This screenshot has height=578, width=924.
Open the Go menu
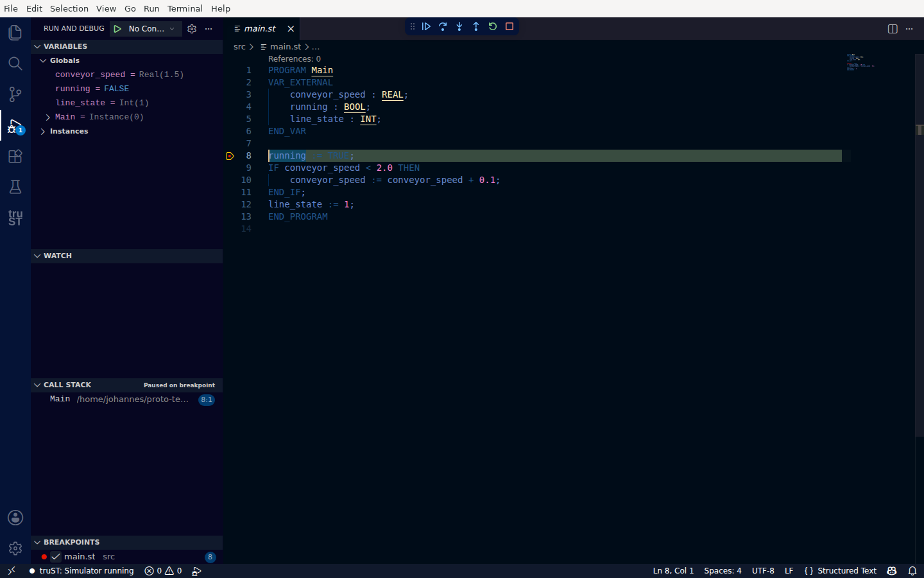(x=130, y=8)
